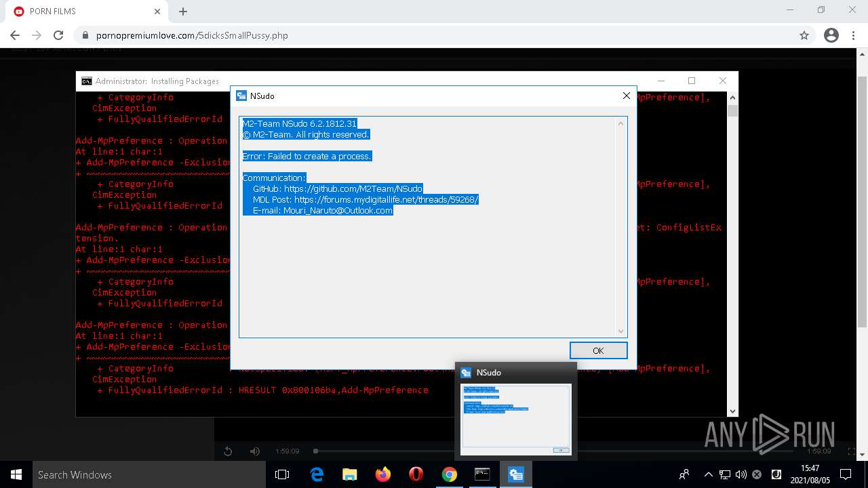This screenshot has height=488, width=868.
Task: Click OK in the NSudo dialog
Action: (x=598, y=350)
